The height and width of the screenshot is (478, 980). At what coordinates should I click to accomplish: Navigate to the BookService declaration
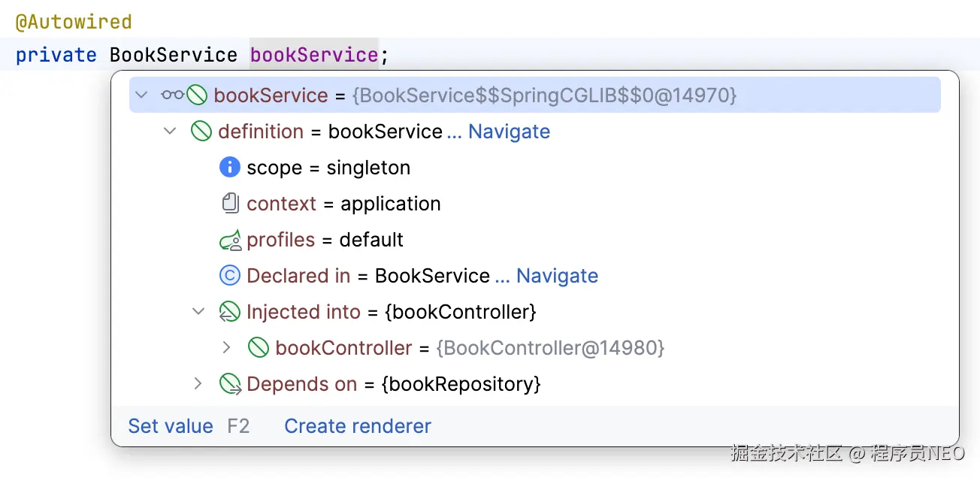[557, 276]
